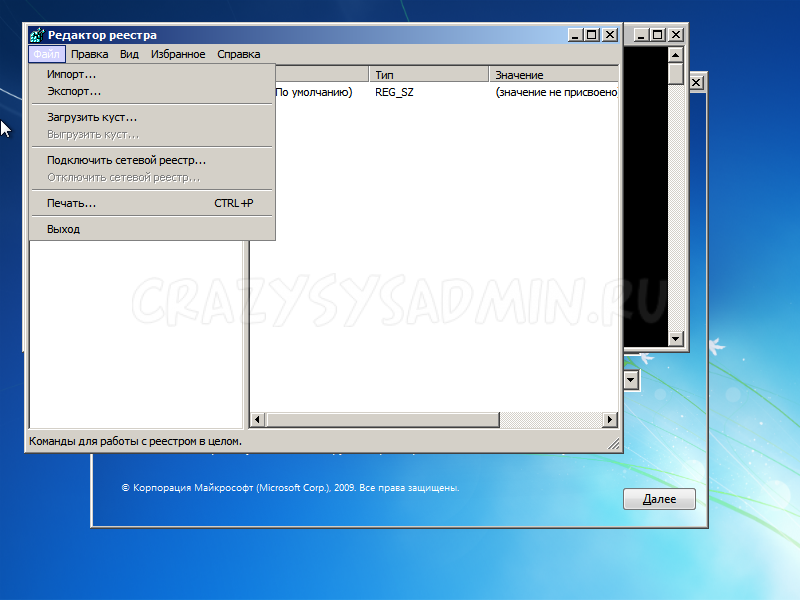Open the dropdown arrow above the Далее button
The width and height of the screenshot is (800, 600).
point(631,380)
